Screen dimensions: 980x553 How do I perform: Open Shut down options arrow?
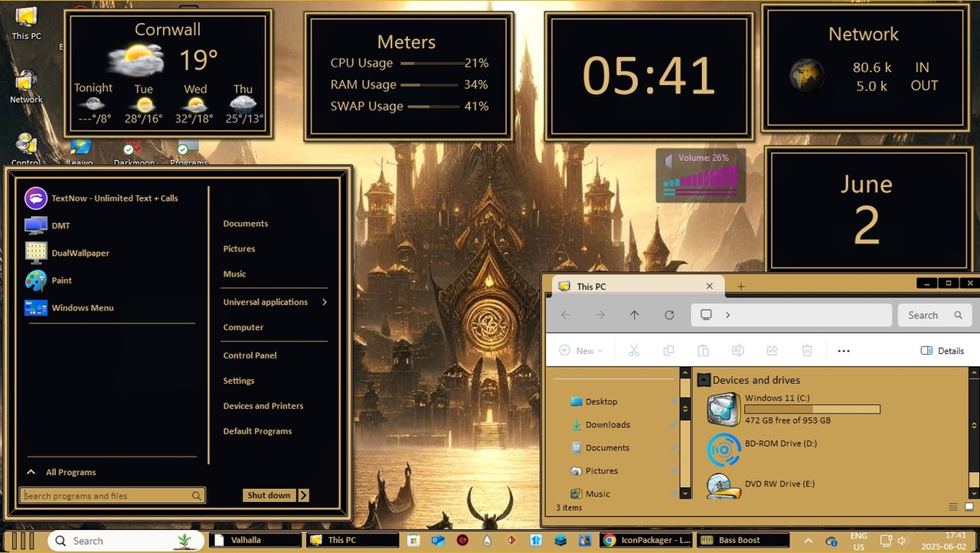[x=304, y=496]
